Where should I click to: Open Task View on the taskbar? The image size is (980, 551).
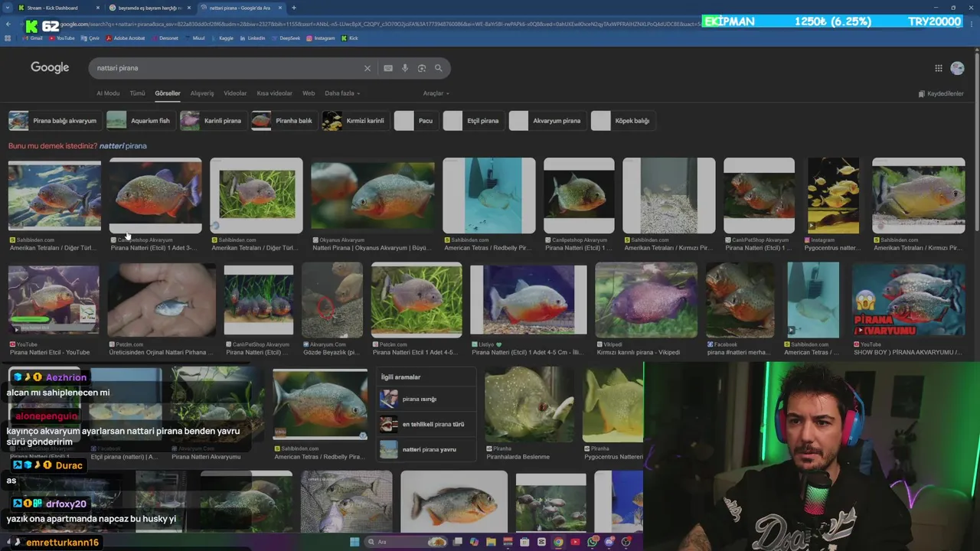point(458,542)
